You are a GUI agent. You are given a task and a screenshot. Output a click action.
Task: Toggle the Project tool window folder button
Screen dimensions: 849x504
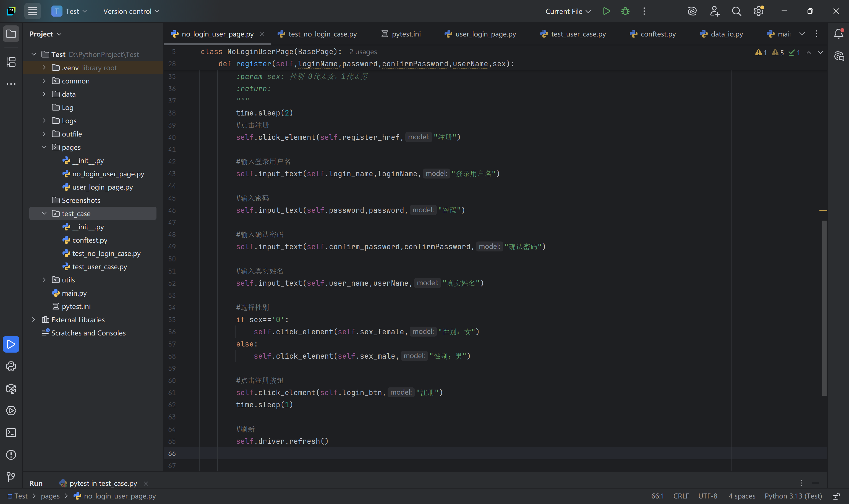tap(11, 34)
